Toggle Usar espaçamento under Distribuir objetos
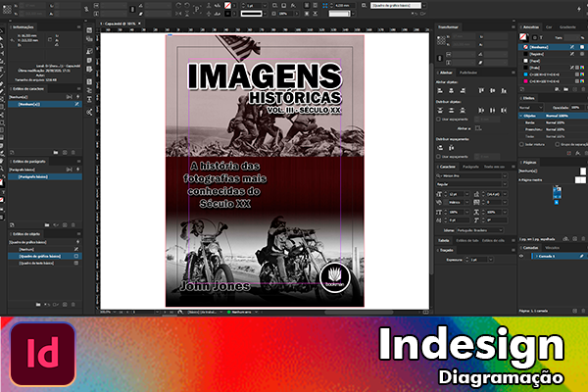The height and width of the screenshot is (392, 588). (438, 120)
